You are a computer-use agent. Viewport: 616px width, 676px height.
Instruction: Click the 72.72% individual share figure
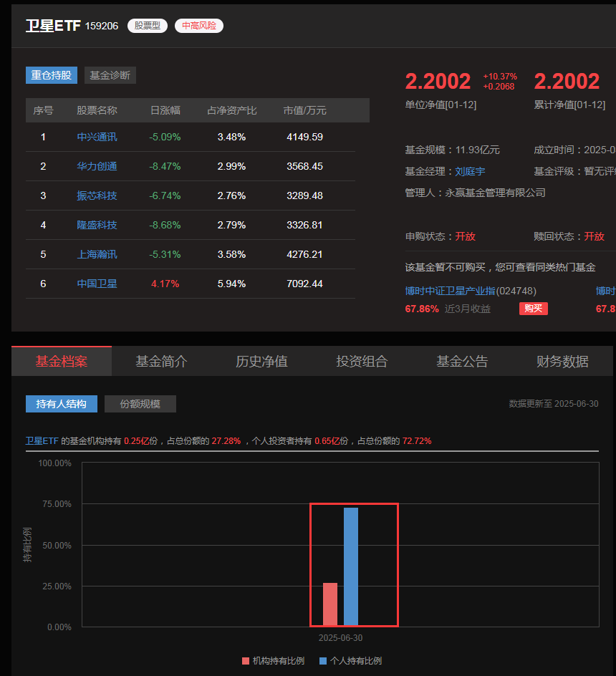[417, 441]
